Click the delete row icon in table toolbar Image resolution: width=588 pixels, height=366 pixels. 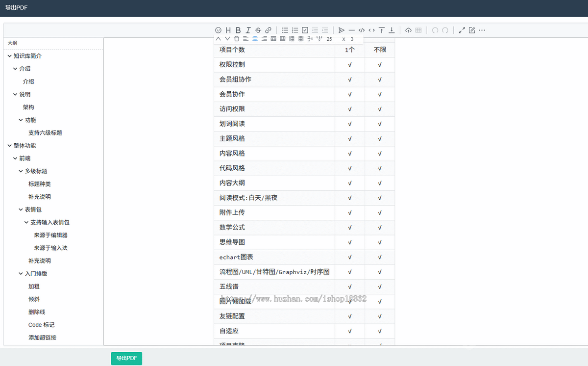click(x=310, y=39)
